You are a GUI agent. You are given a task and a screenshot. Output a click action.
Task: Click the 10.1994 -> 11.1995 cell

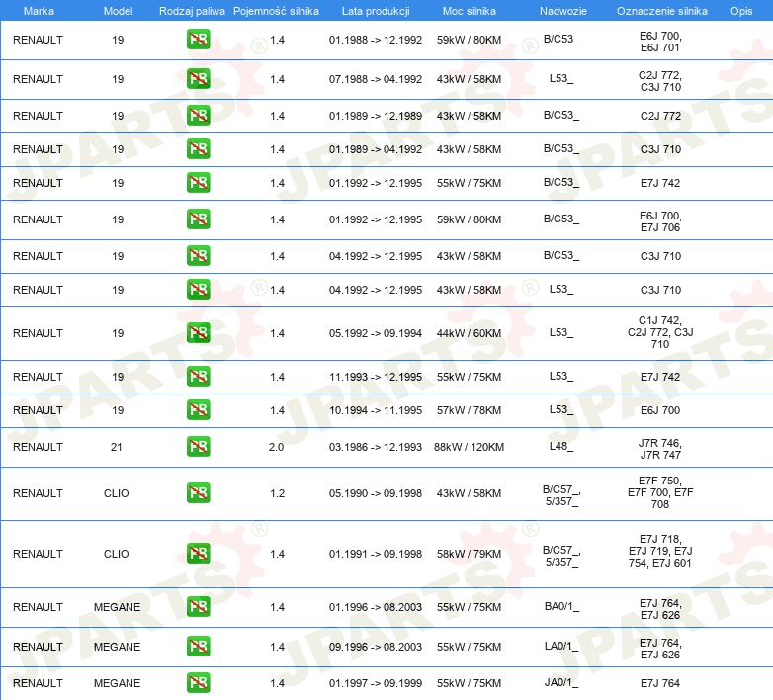(376, 410)
